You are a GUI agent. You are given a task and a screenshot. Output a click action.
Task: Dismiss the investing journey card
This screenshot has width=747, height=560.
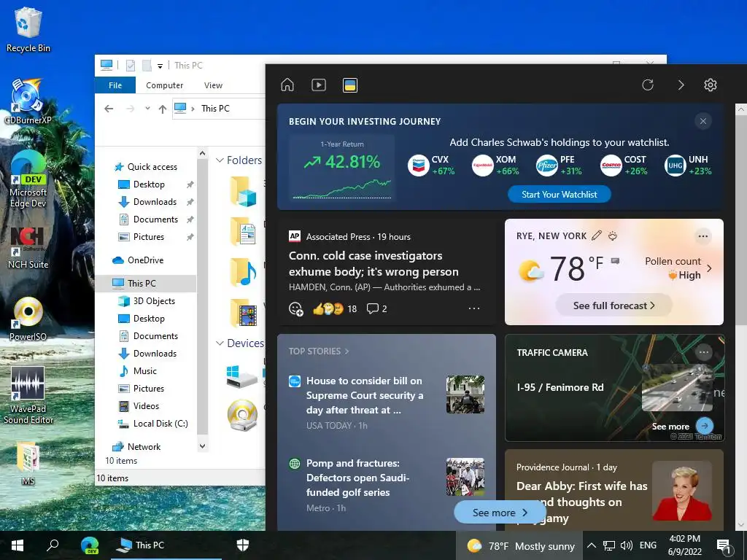(703, 121)
